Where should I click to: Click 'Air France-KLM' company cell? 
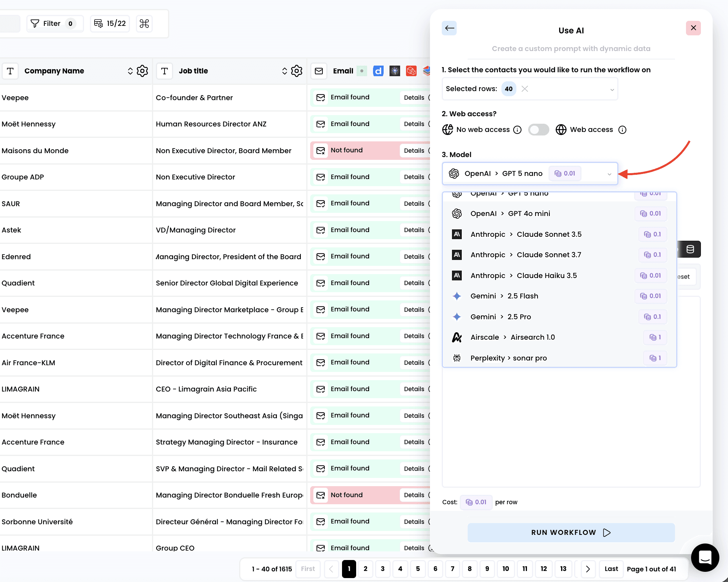pos(28,363)
